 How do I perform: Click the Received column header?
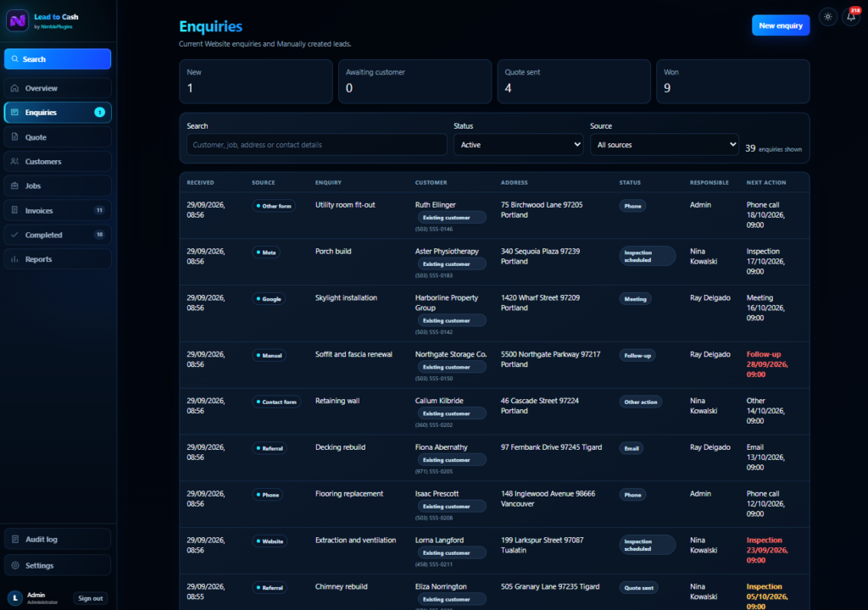click(x=200, y=182)
